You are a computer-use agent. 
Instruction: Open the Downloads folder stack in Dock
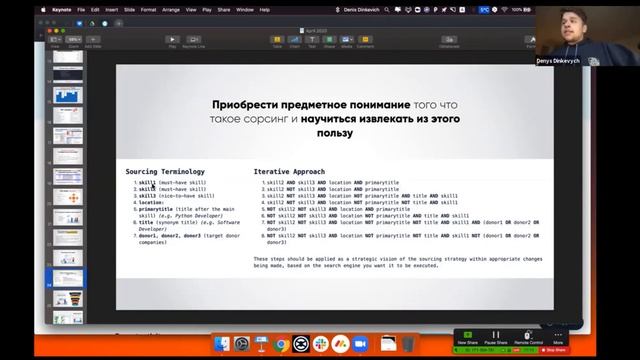pyautogui.click(x=388, y=344)
